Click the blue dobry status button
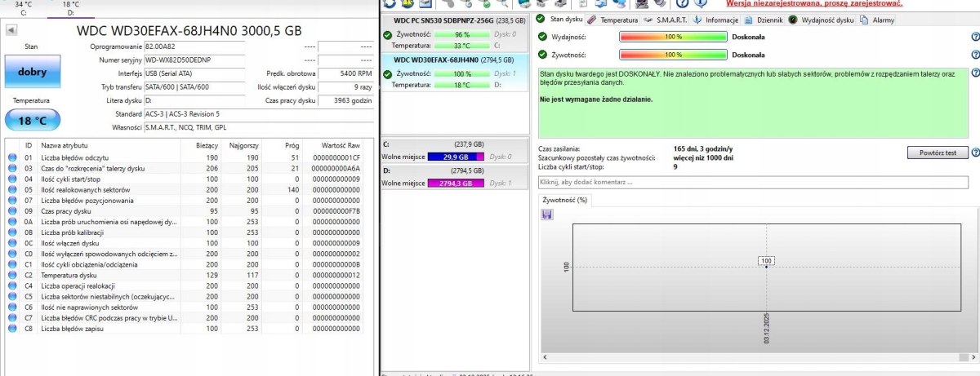980x376 pixels. (x=31, y=72)
